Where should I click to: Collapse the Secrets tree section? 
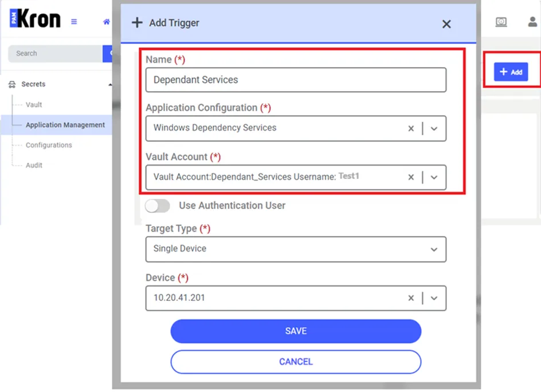109,84
